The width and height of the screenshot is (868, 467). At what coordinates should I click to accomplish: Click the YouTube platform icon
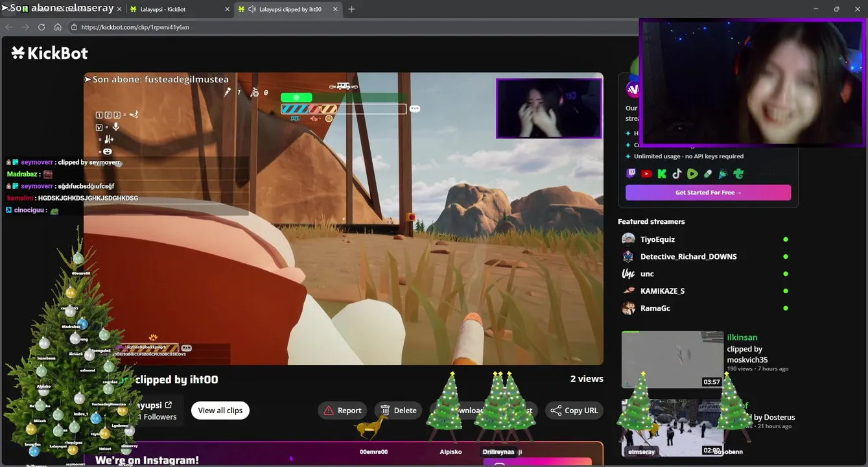(x=646, y=174)
